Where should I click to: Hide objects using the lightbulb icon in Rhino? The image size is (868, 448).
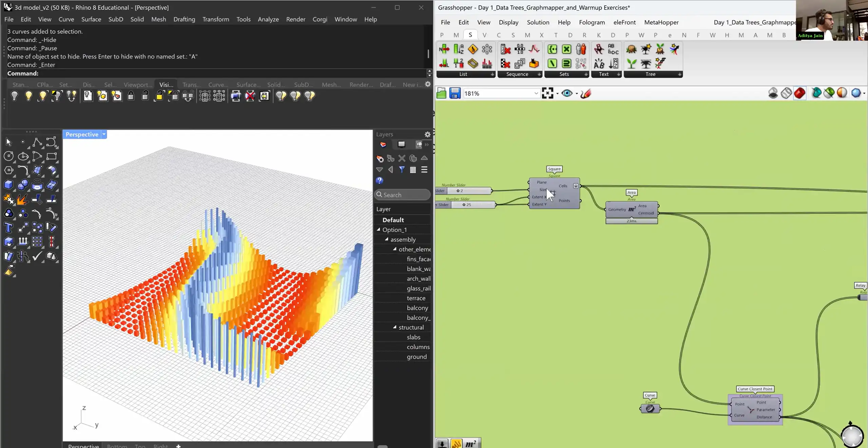coord(15,96)
